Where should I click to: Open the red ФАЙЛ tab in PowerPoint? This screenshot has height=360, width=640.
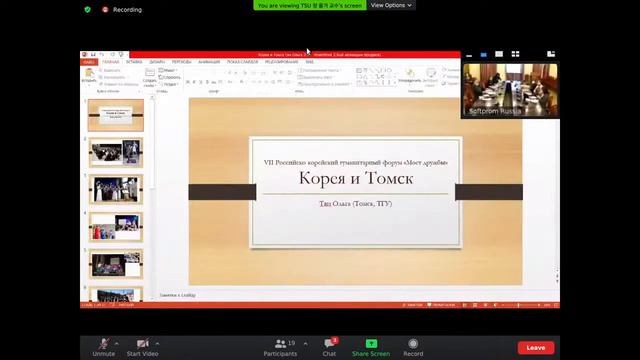(89, 62)
